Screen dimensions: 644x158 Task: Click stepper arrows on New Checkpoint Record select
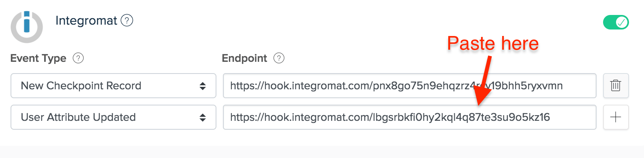click(203, 86)
